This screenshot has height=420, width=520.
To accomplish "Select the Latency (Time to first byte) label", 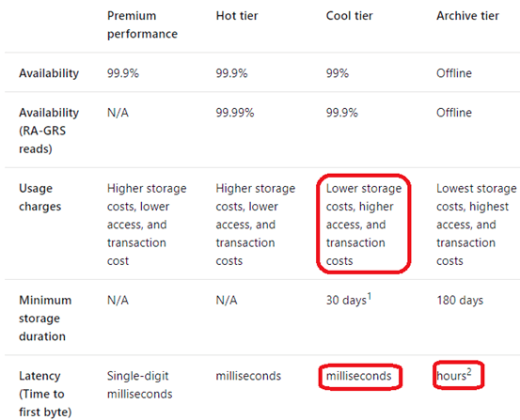I will click(45, 394).
